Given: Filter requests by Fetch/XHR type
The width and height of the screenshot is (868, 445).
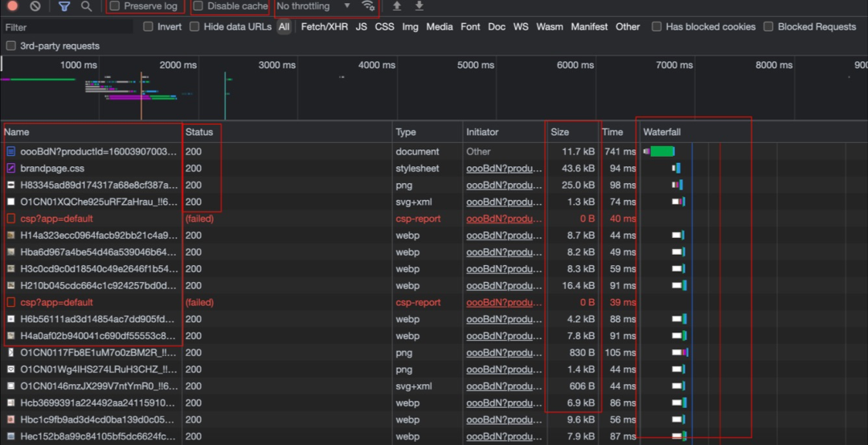Looking at the screenshot, I should click(x=324, y=27).
